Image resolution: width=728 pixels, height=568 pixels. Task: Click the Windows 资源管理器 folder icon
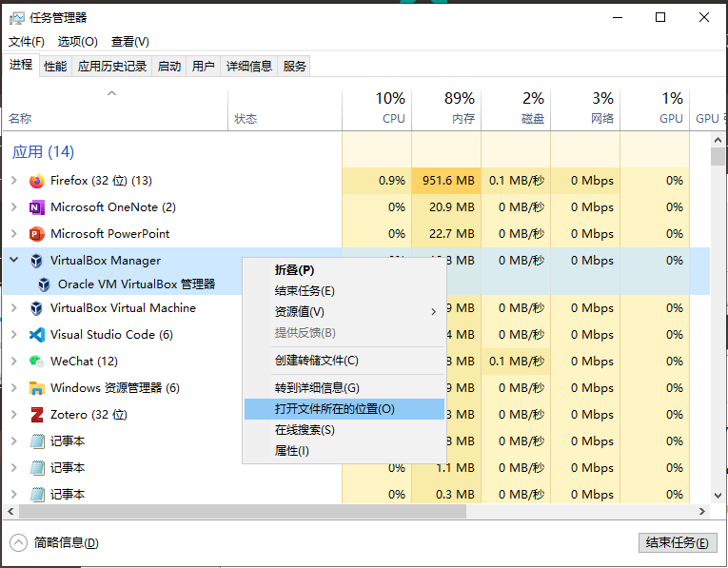coord(37,388)
